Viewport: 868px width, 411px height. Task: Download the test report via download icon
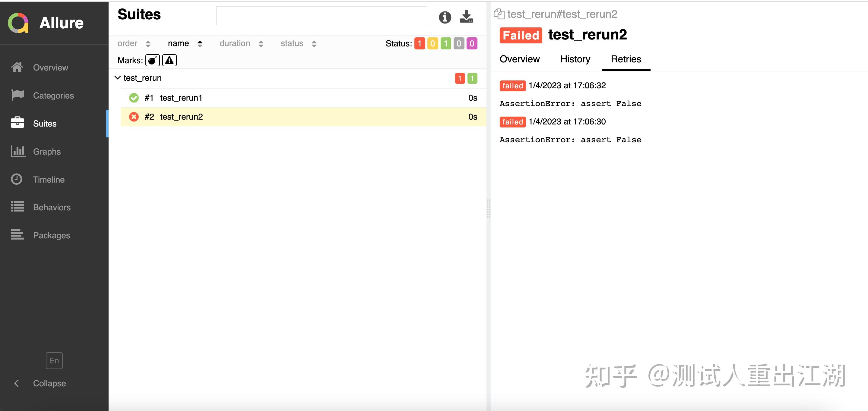tap(466, 17)
